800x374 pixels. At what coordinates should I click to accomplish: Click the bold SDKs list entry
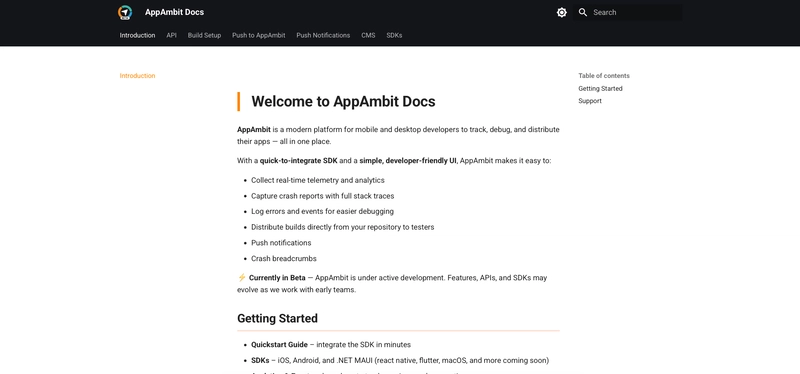260,360
